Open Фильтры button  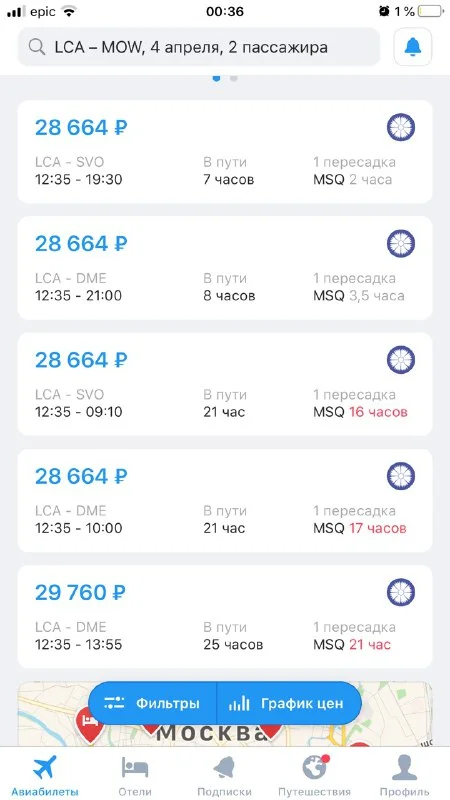point(153,703)
